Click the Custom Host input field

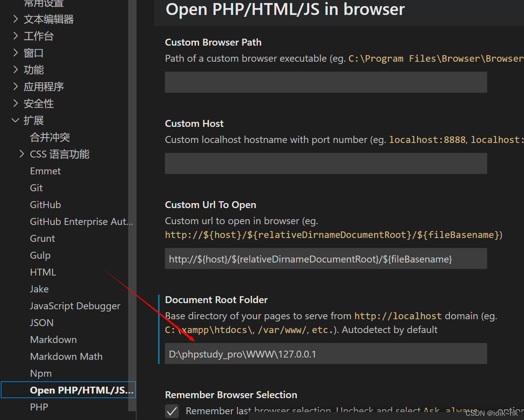(326, 163)
